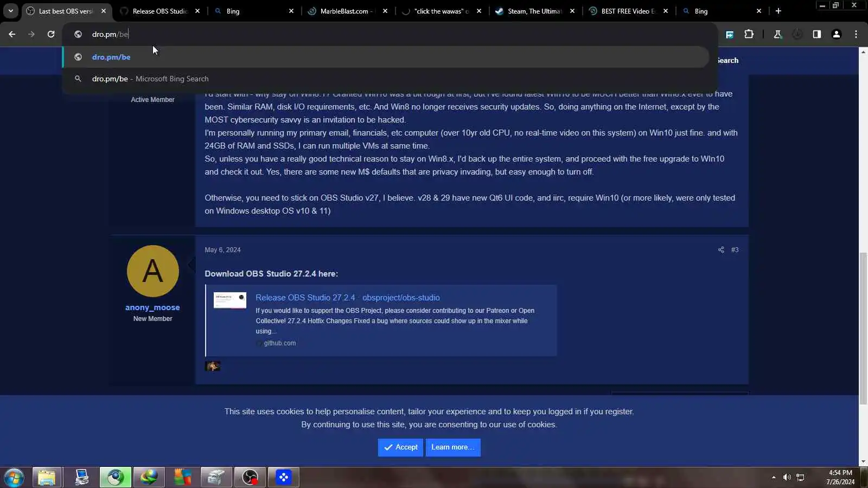The width and height of the screenshot is (868, 488).
Task: Toggle the browser side panel icon
Action: (x=816, y=34)
